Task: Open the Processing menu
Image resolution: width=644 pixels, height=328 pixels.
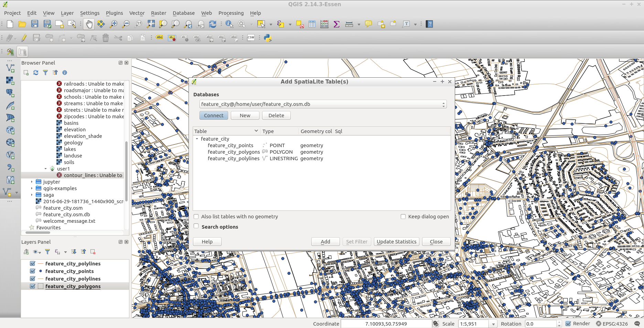Action: point(231,13)
